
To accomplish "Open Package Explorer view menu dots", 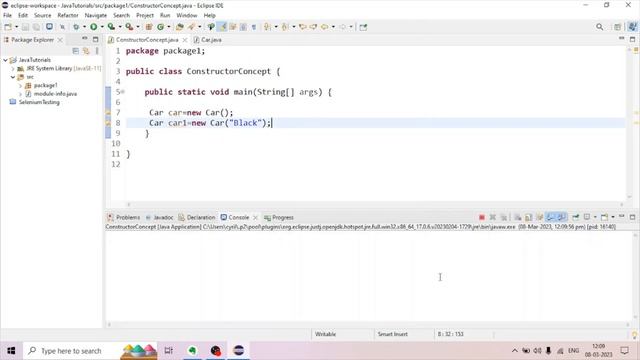I will point(97,51).
